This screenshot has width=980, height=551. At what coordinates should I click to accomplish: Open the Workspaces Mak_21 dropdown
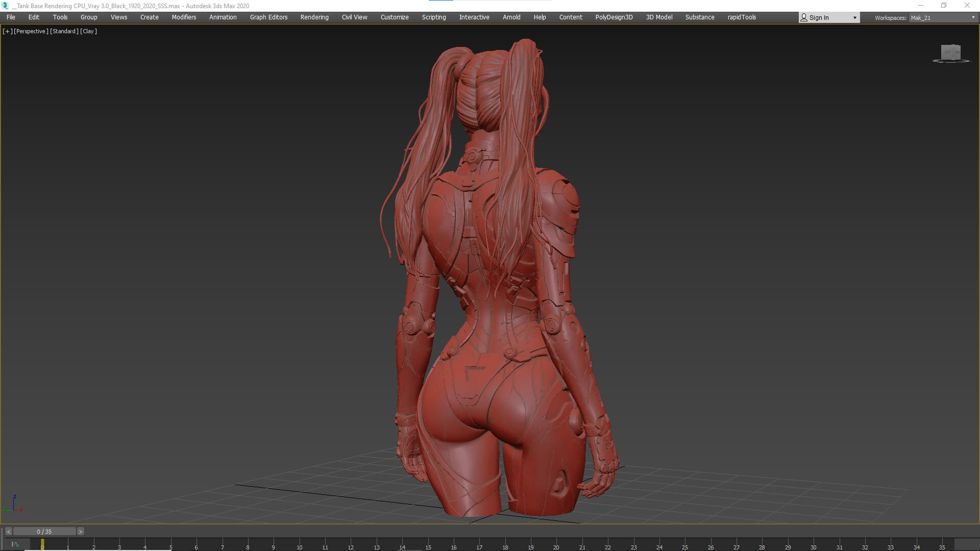coord(942,18)
